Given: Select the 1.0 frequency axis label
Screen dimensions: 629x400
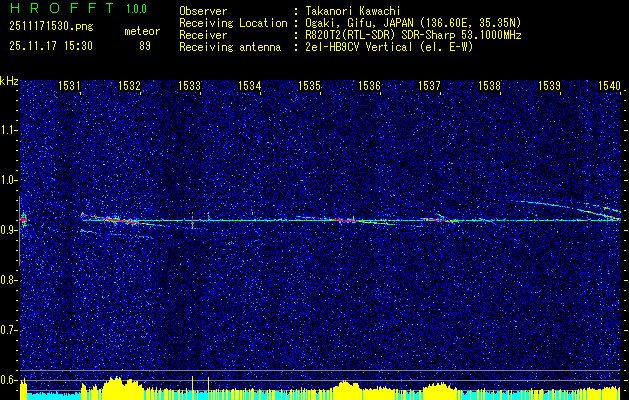Looking at the screenshot, I should click(x=9, y=180).
